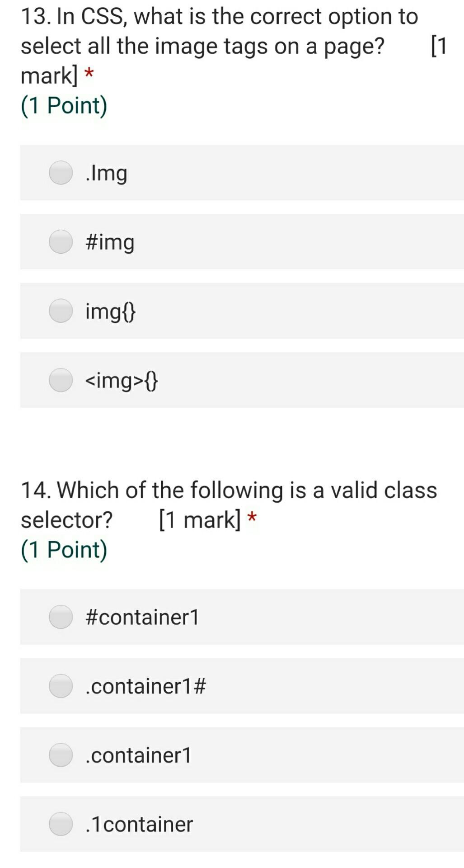Mark the img{} radio option

click(61, 311)
